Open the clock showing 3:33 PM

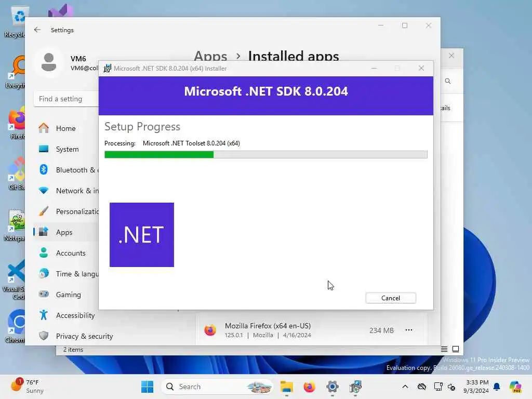[477, 387]
